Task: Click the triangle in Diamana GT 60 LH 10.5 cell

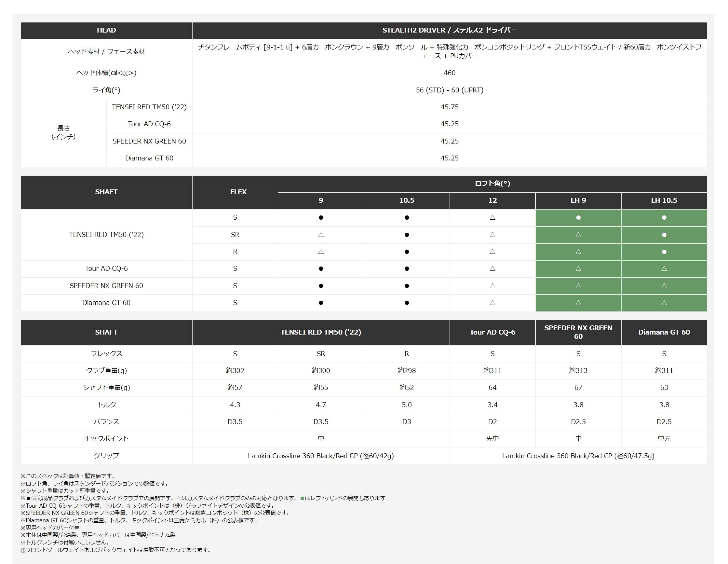Action: pos(664,303)
